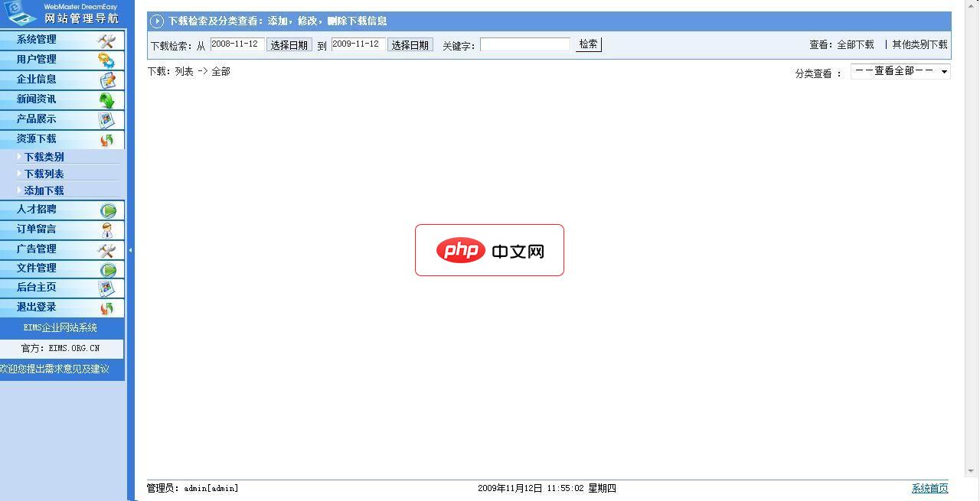Click the 选择日期 button after the end date
Viewport: 980px width, 501px height.
point(410,45)
